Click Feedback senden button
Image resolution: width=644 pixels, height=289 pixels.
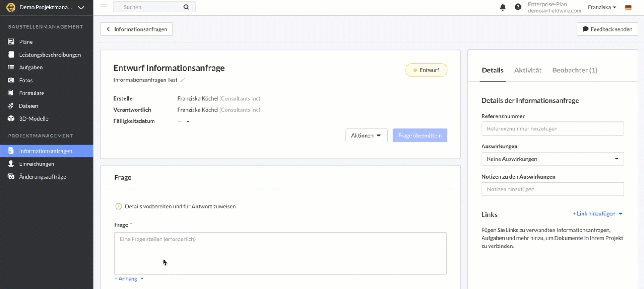[x=607, y=29]
